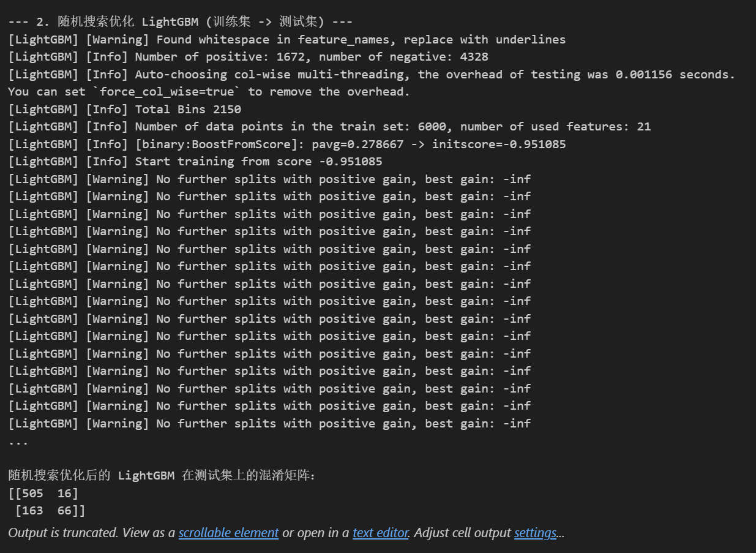This screenshot has height=553, width=756.
Task: Open output as a scrollable element
Action: coord(228,533)
